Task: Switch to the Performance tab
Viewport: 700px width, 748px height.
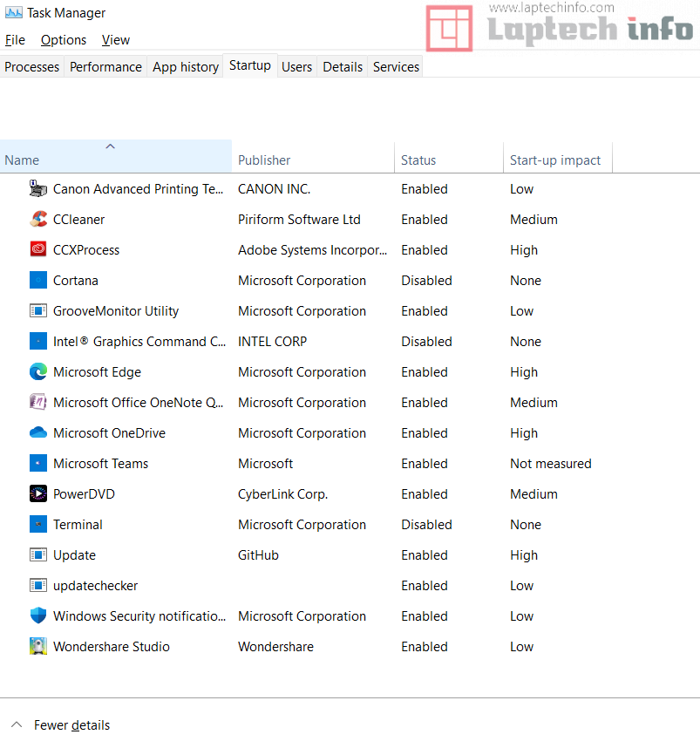Action: pyautogui.click(x=105, y=67)
